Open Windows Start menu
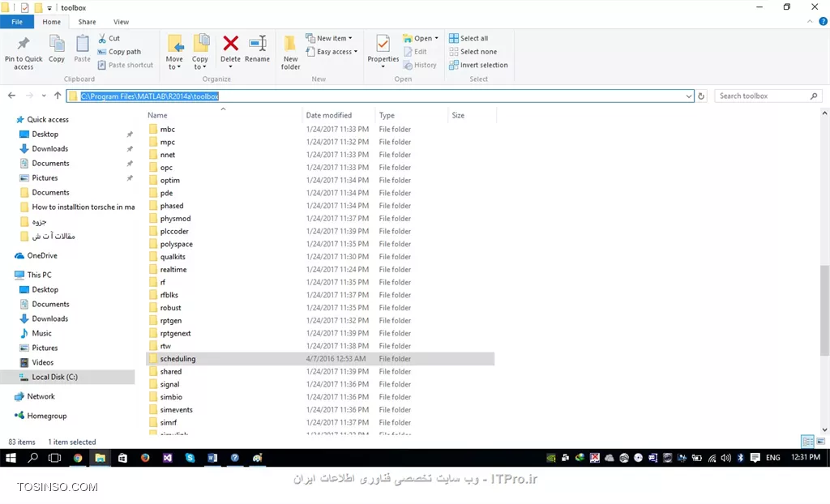The image size is (830, 504). [11, 458]
